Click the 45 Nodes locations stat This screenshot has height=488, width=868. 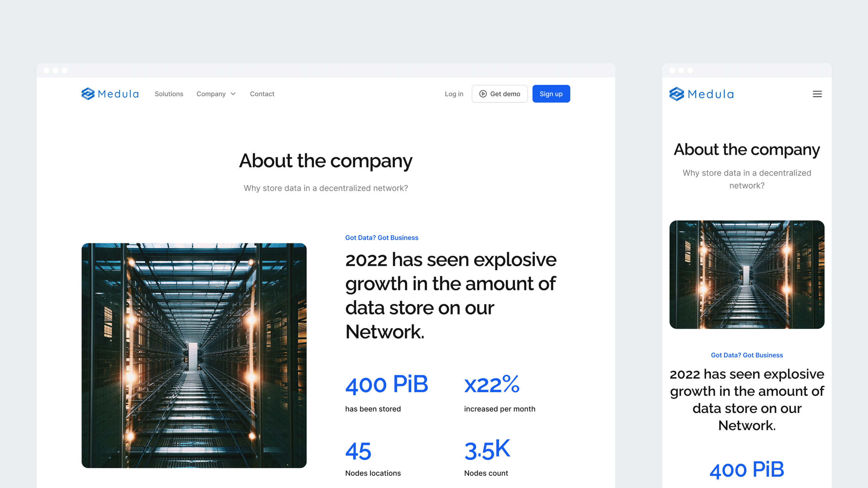(x=358, y=451)
